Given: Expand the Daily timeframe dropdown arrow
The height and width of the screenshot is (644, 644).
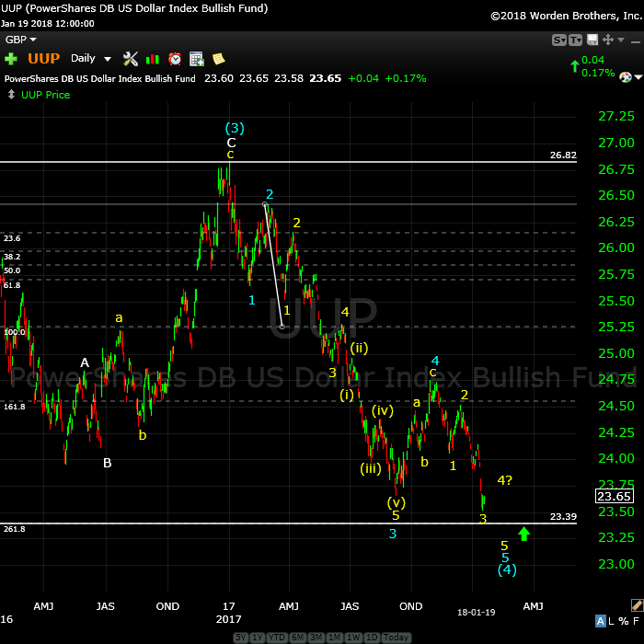Looking at the screenshot, I should (x=108, y=59).
